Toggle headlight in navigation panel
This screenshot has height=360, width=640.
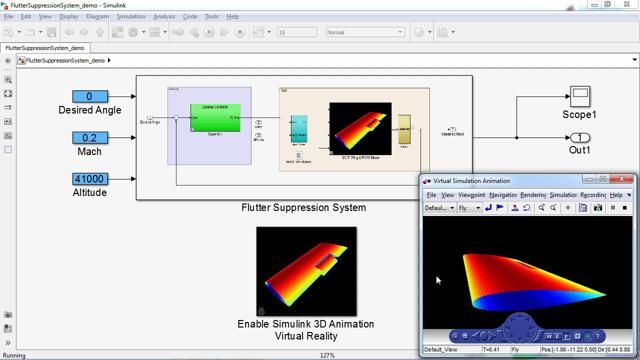pos(588,336)
